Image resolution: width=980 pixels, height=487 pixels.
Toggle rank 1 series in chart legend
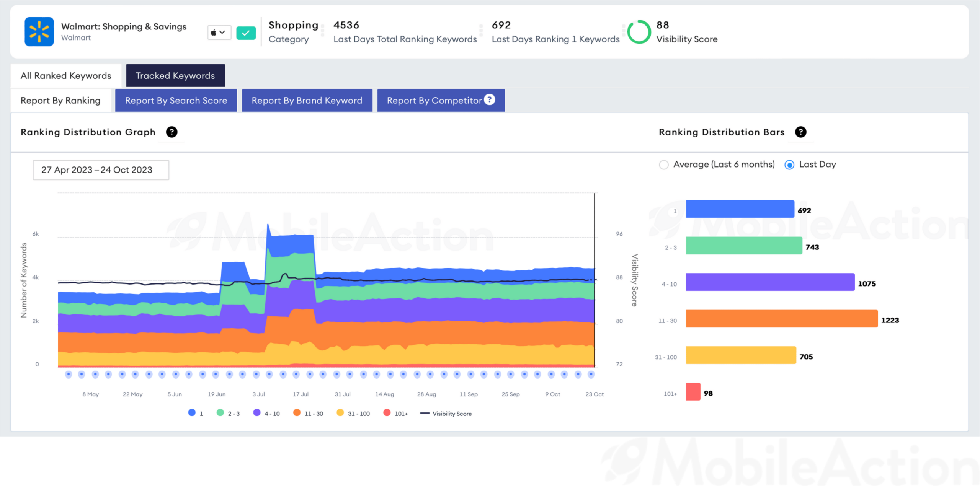tap(196, 413)
